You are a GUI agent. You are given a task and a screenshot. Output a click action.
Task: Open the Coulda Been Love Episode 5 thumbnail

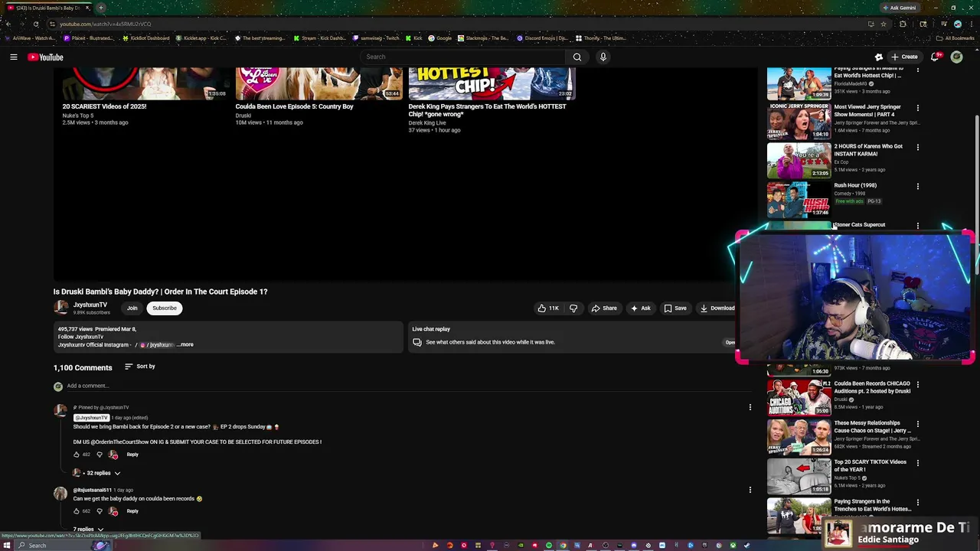click(318, 83)
